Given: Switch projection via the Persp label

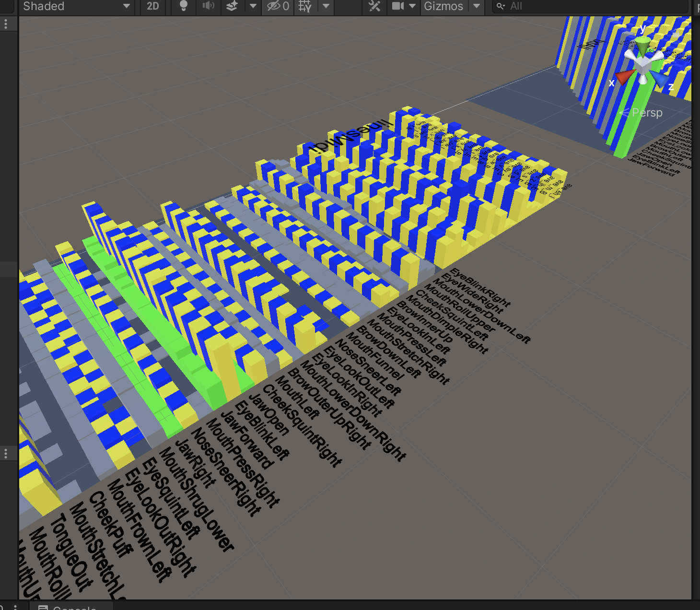Looking at the screenshot, I should pyautogui.click(x=647, y=113).
